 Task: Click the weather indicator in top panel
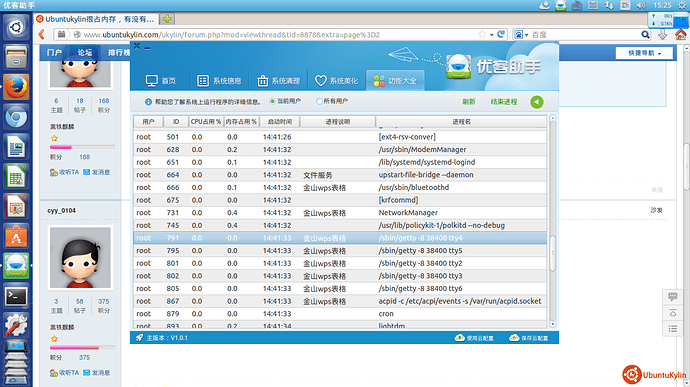[x=545, y=5]
